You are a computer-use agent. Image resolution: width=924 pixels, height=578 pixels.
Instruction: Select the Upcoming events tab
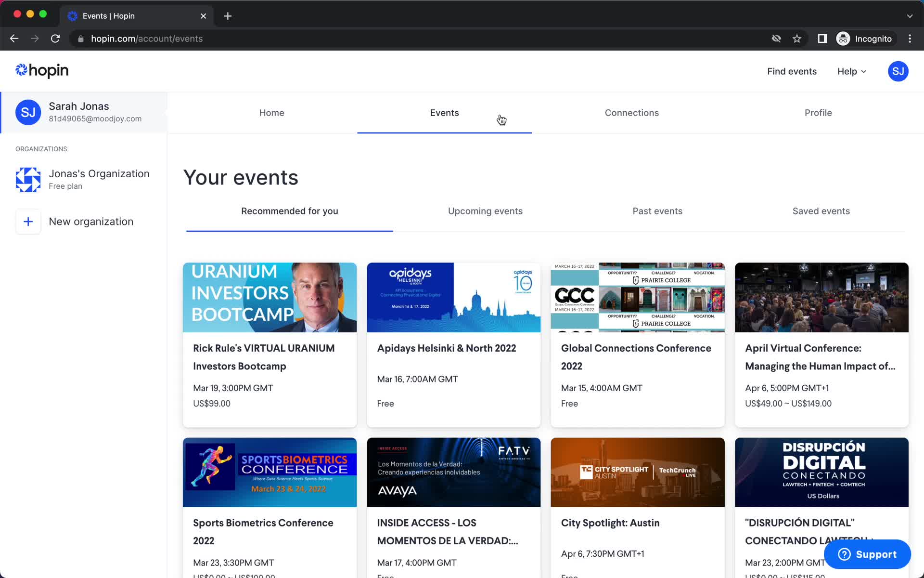tap(486, 210)
